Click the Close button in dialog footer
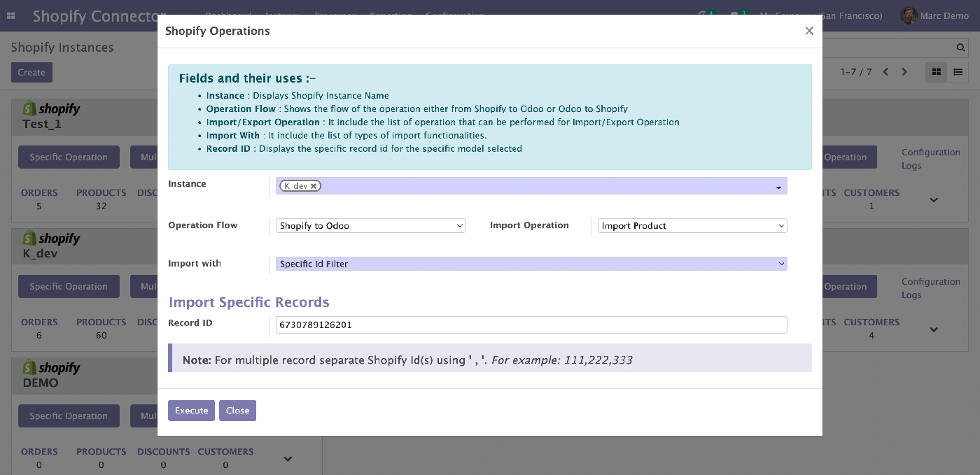 click(x=237, y=411)
